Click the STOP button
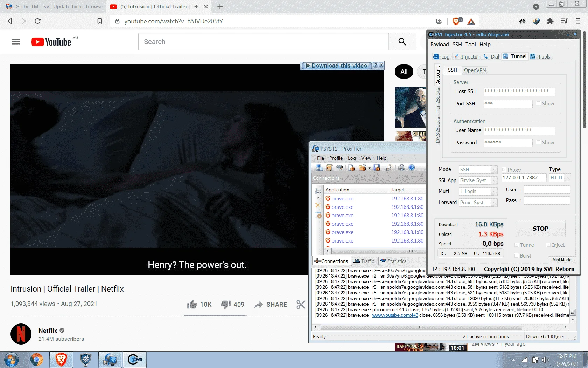 [x=540, y=229]
